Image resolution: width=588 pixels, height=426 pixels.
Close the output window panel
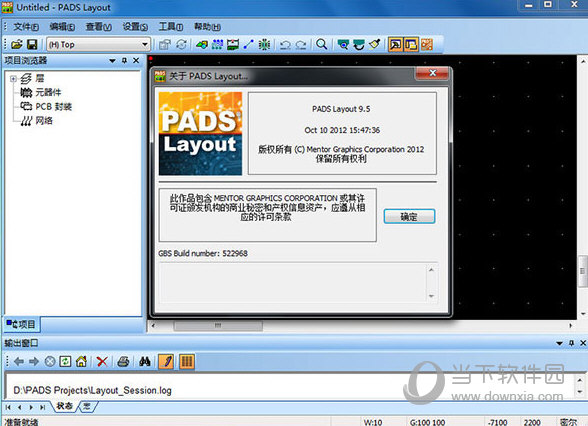(583, 343)
